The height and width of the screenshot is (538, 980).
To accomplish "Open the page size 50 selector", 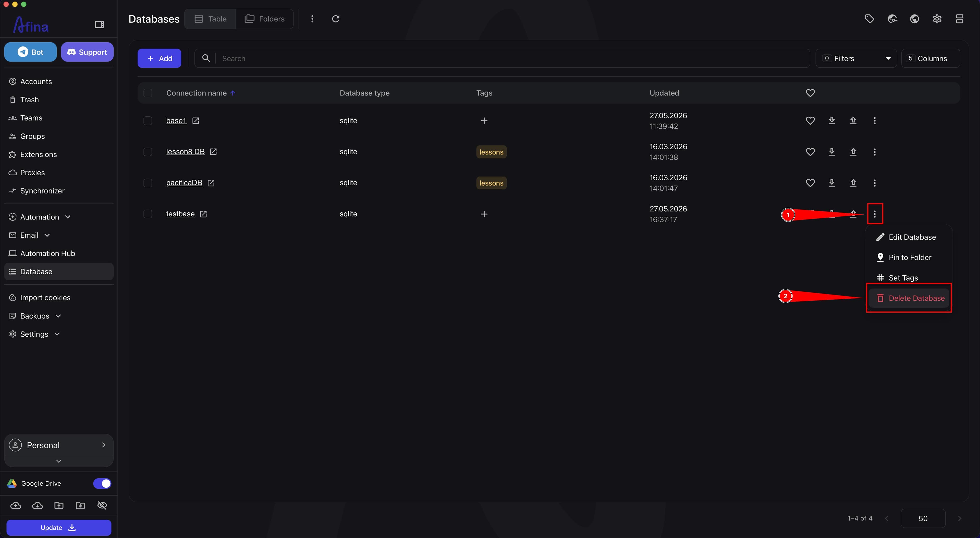I will point(923,519).
